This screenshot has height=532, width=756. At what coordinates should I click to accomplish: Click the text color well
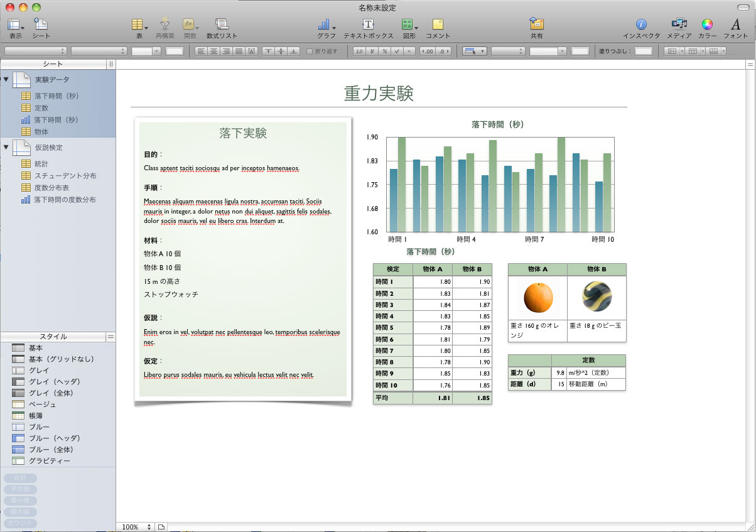tap(174, 51)
